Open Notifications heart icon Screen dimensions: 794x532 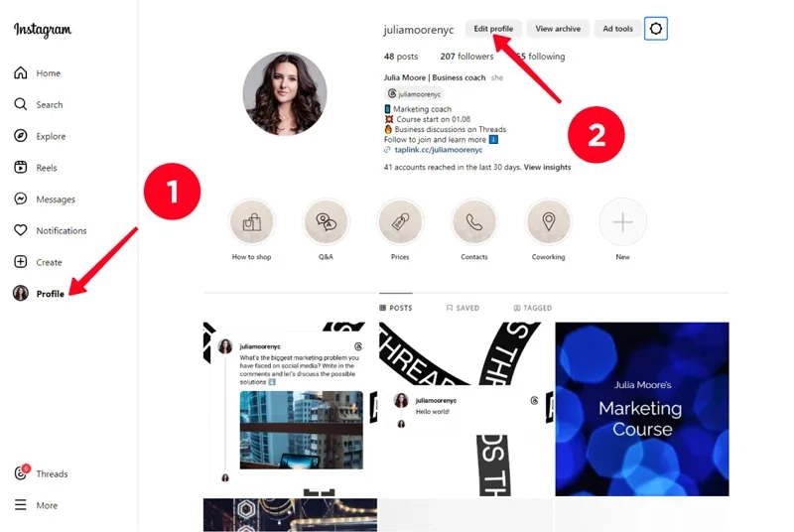pyautogui.click(x=20, y=231)
